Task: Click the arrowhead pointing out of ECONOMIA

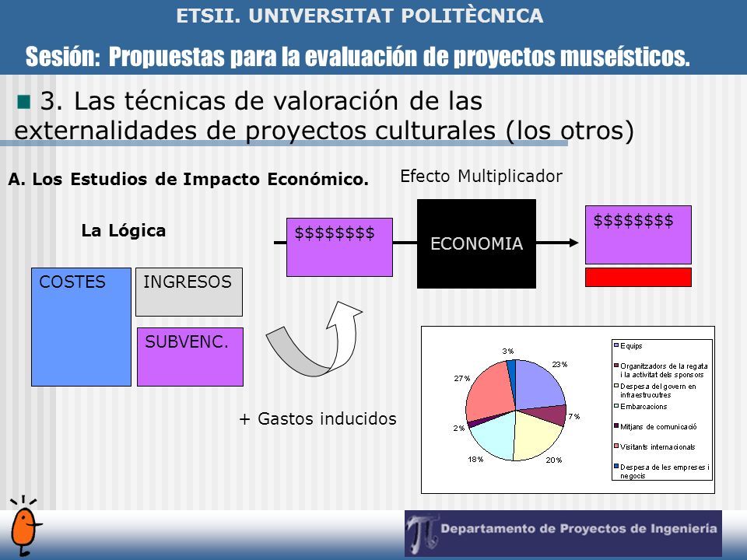Action: click(573, 243)
